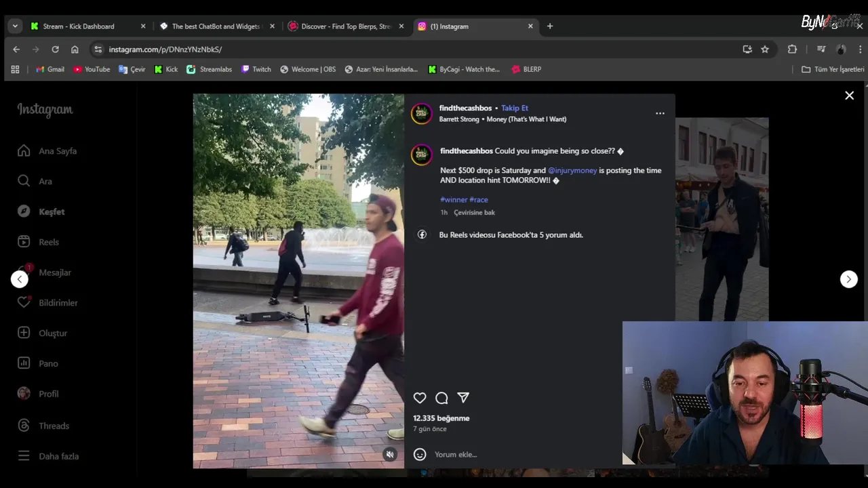Image resolution: width=868 pixels, height=488 pixels.
Task: Open the @injurymoney mention link
Action: click(572, 170)
